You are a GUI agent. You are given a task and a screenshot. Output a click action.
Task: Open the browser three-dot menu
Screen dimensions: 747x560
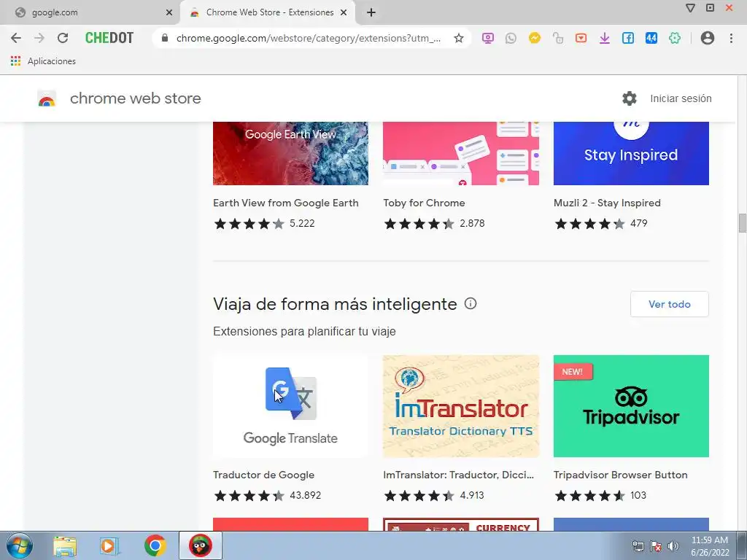tap(731, 38)
